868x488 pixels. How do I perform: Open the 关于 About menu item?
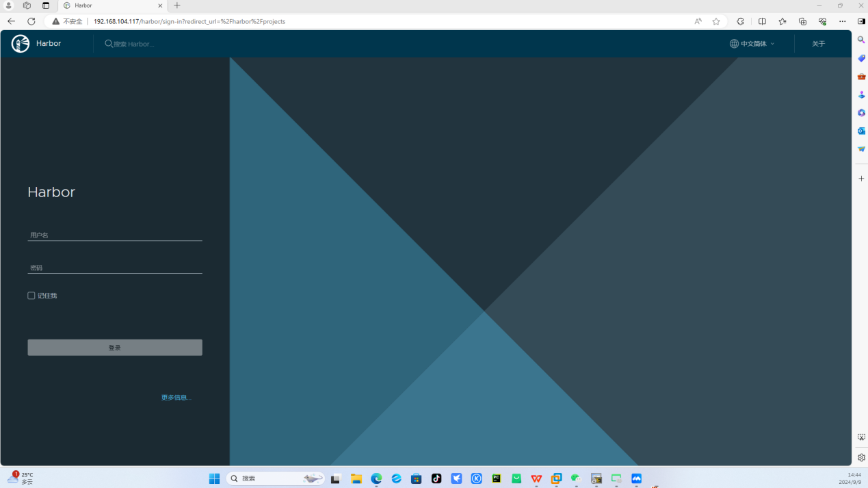click(x=818, y=44)
